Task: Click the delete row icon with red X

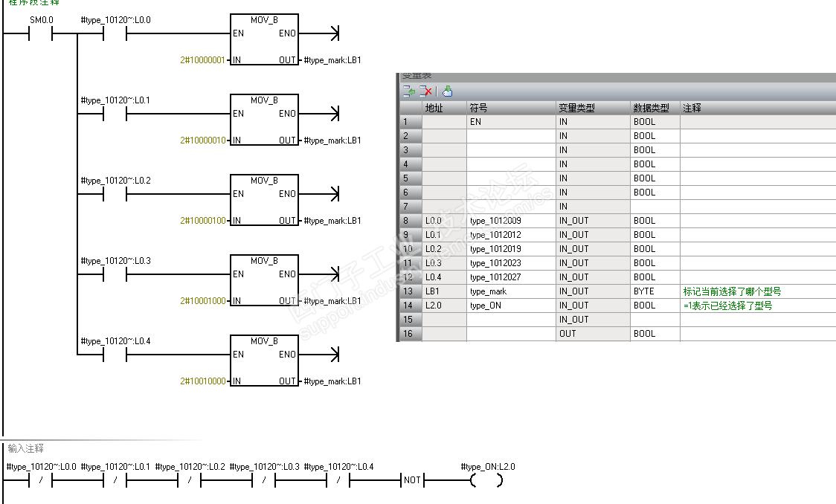Action: coord(425,91)
